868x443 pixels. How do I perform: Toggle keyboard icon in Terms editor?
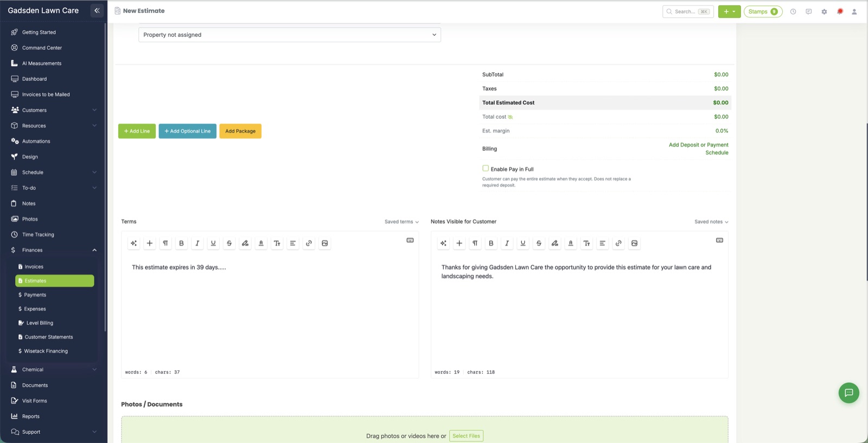click(410, 240)
